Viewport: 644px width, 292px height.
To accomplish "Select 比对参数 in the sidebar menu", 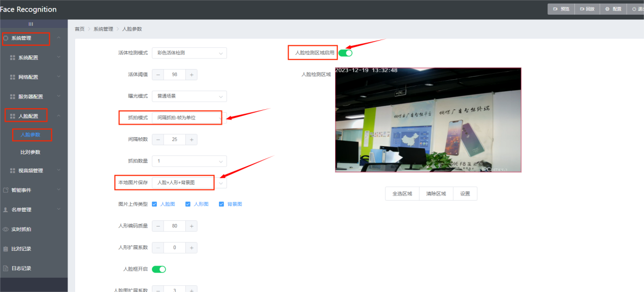I will [30, 152].
